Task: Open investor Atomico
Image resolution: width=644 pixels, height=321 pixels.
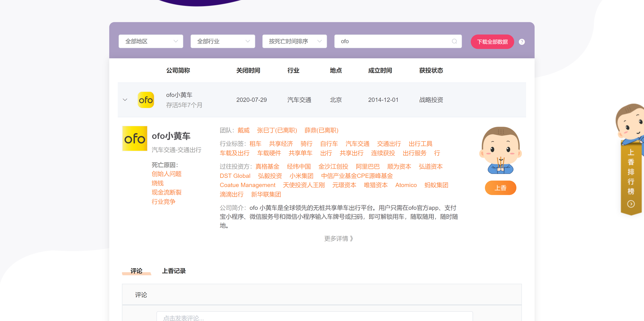Action: click(406, 185)
